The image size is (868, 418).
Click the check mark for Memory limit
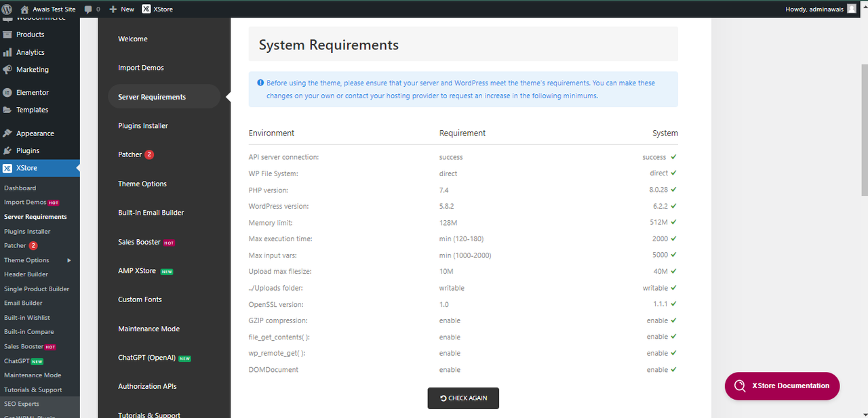(674, 222)
